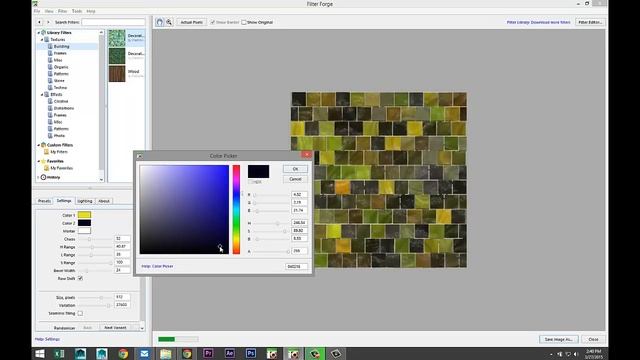Click the Techno category folder icon
Screen dimensions: 640x360
click(x=50, y=87)
